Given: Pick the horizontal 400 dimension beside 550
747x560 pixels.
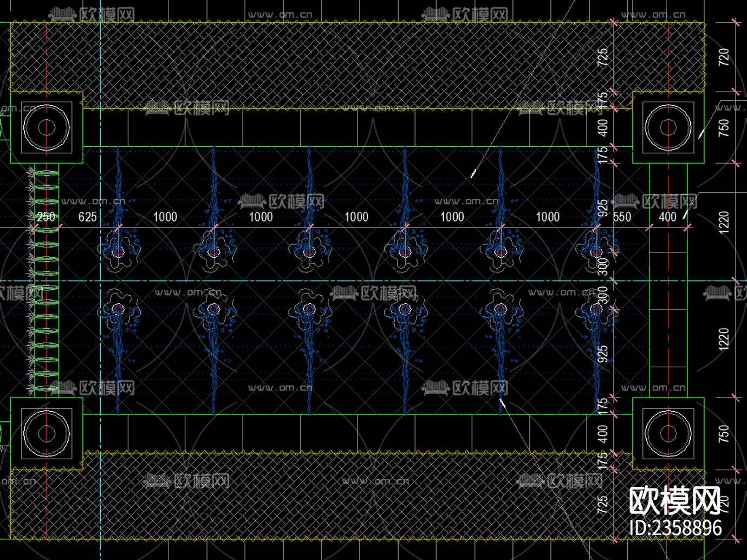Looking at the screenshot, I should tap(667, 217).
